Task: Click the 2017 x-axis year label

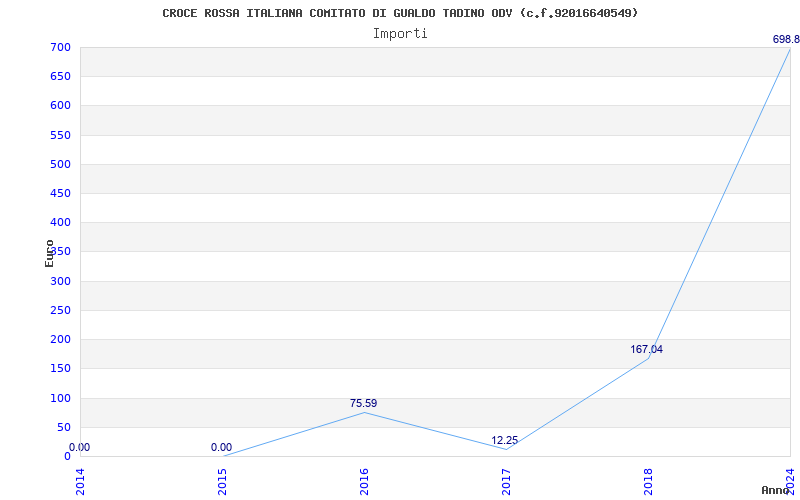Action: pos(506,482)
